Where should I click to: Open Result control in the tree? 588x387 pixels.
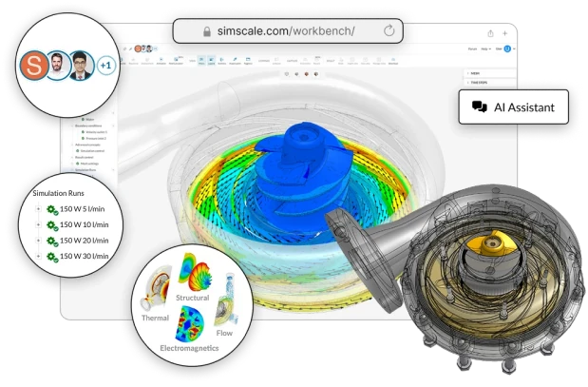(84, 157)
